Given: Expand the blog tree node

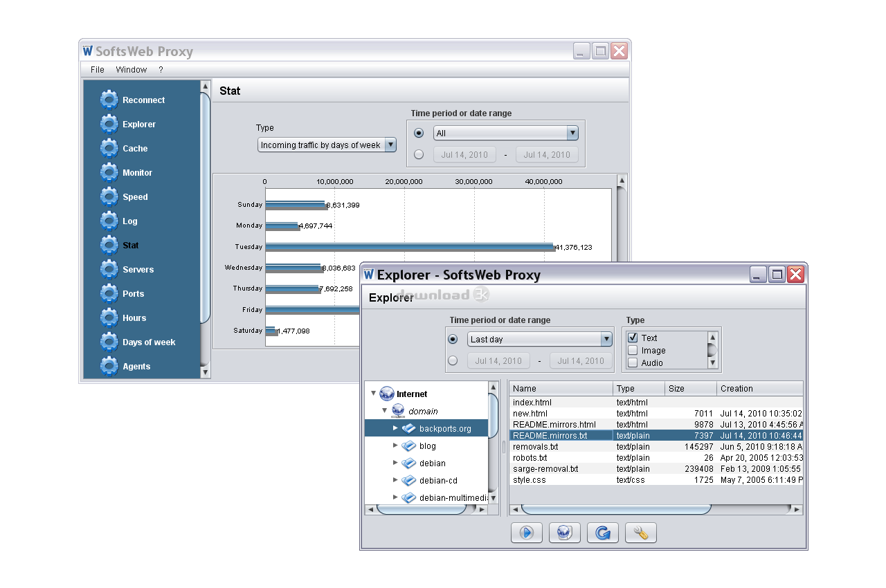Looking at the screenshot, I should coord(396,445).
